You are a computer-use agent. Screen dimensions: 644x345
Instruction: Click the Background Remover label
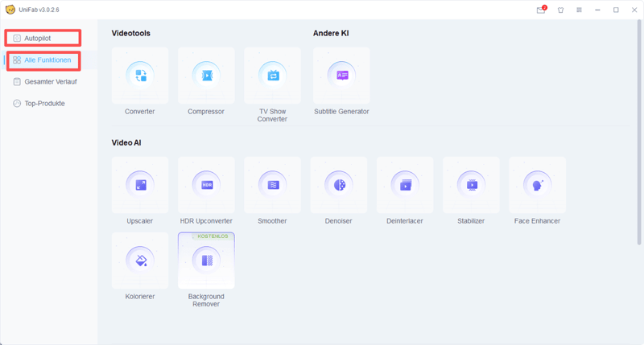pos(206,300)
